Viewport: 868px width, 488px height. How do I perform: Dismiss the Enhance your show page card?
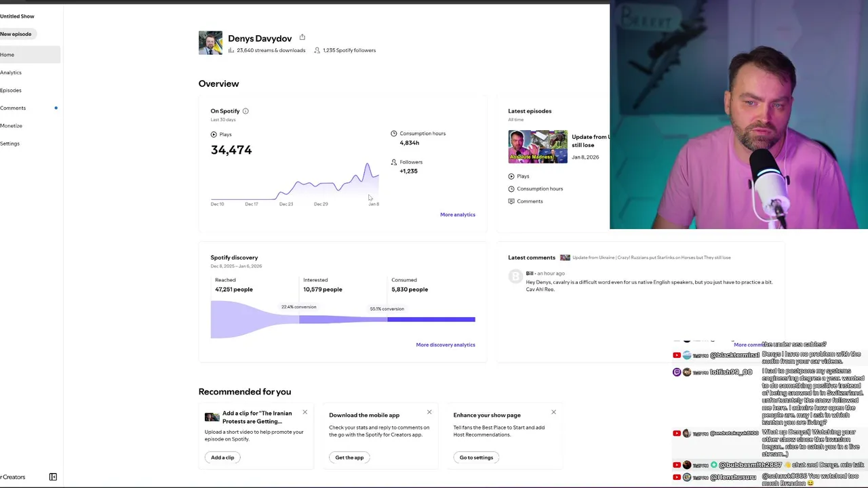pos(553,412)
